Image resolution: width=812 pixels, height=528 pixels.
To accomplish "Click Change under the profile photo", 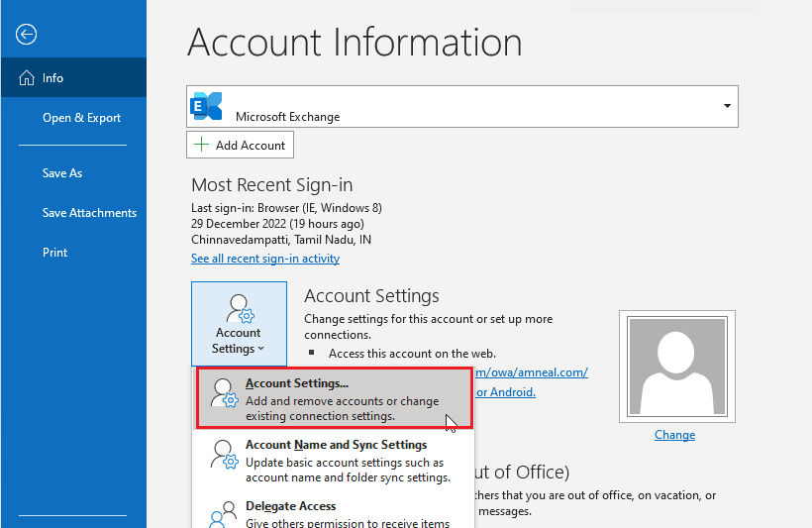I will pyautogui.click(x=674, y=434).
